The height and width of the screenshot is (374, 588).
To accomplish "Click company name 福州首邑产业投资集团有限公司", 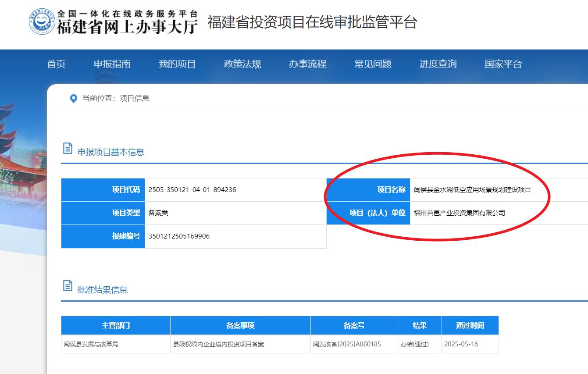I will pyautogui.click(x=460, y=213).
